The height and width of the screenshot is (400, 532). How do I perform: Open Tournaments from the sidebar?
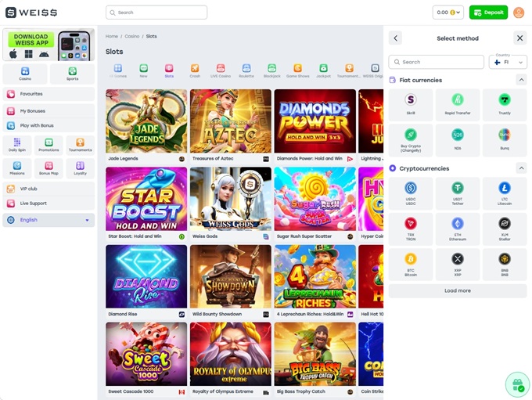[x=80, y=145]
